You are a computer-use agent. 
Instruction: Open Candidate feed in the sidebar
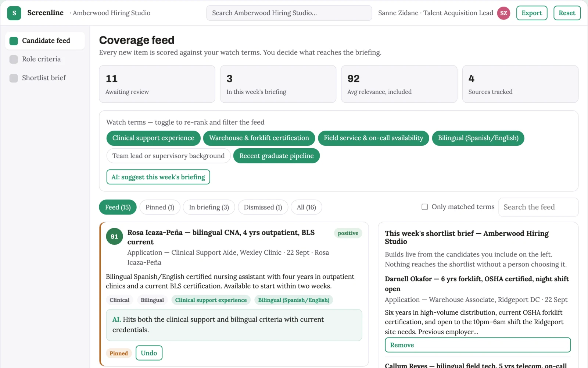click(45, 40)
